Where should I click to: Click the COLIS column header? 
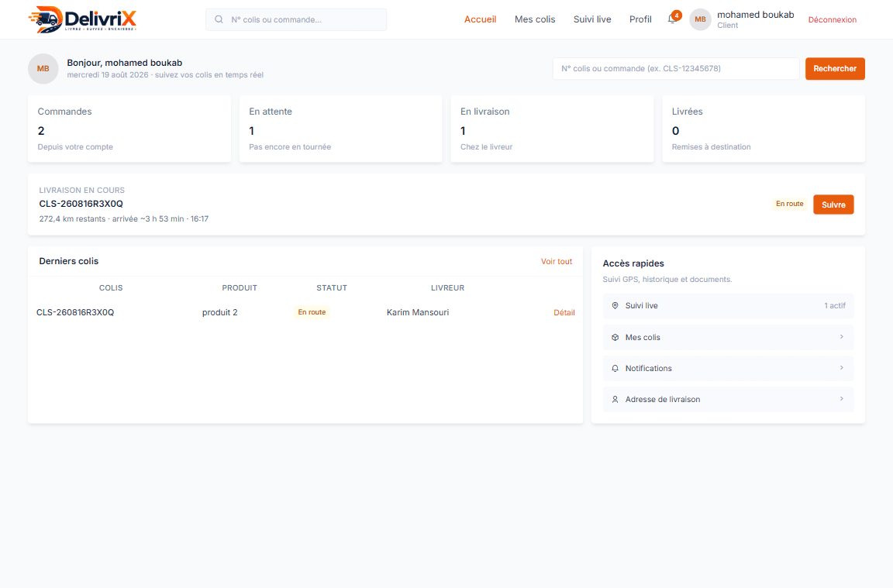(111, 288)
